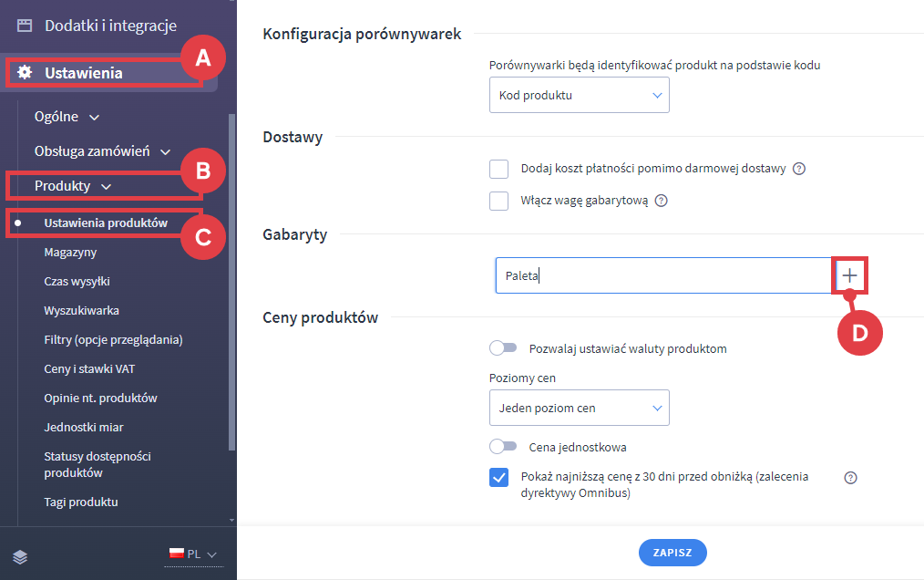Image resolution: width=924 pixels, height=580 pixels.
Task: Click the layers icon in sidebar footer
Action: 20,556
